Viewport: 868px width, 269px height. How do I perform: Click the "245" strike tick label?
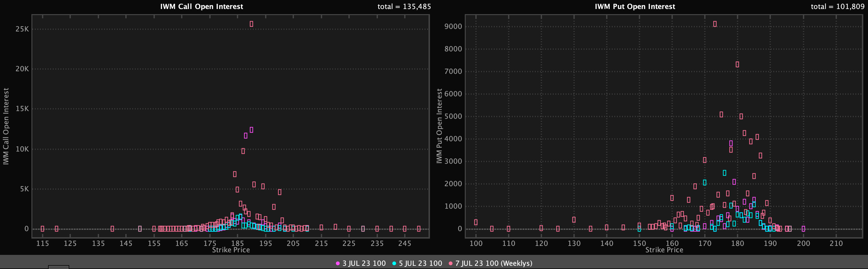[x=405, y=243]
